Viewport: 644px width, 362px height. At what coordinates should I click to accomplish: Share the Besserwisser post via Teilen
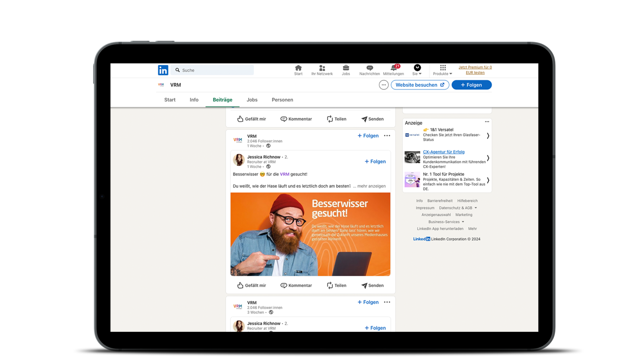[336, 285]
